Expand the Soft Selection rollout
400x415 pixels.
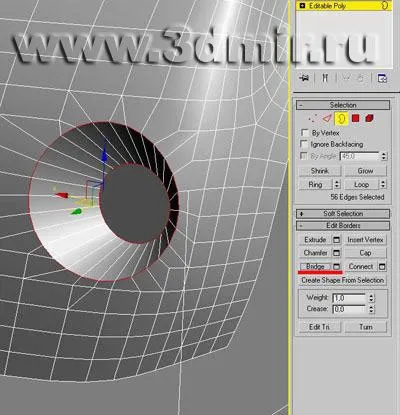[343, 214]
